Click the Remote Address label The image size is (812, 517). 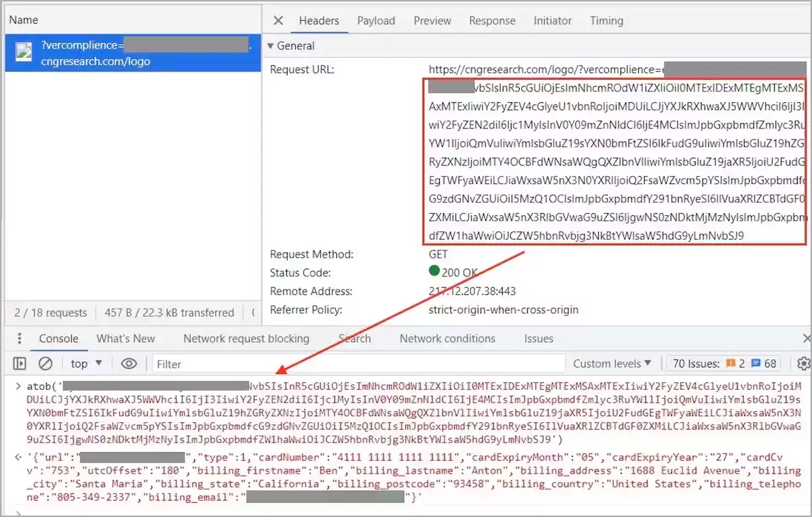click(311, 292)
